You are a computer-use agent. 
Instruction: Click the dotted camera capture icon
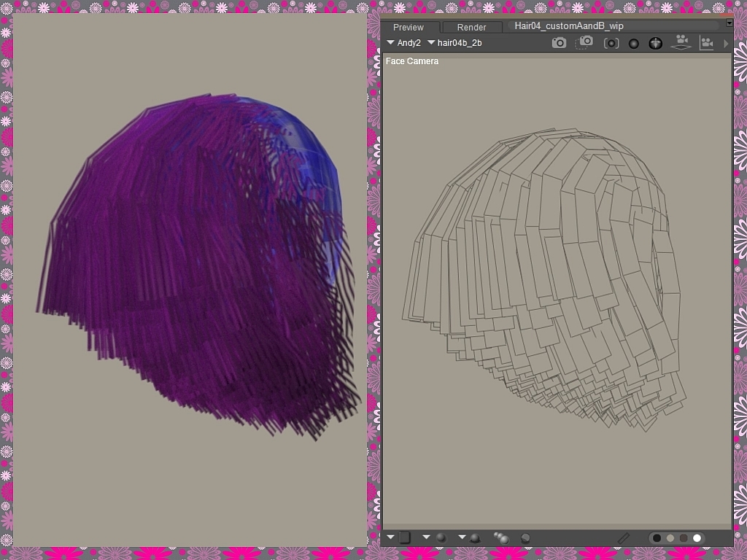(584, 42)
